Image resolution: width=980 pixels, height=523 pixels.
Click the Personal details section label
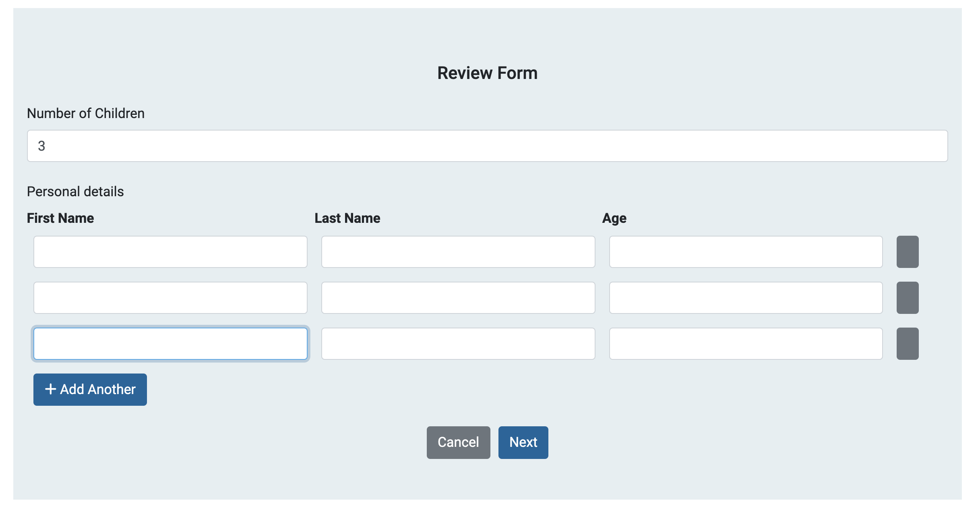coord(75,191)
